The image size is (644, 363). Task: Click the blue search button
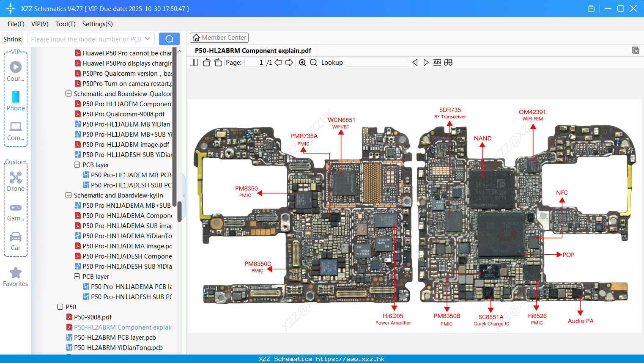point(169,39)
